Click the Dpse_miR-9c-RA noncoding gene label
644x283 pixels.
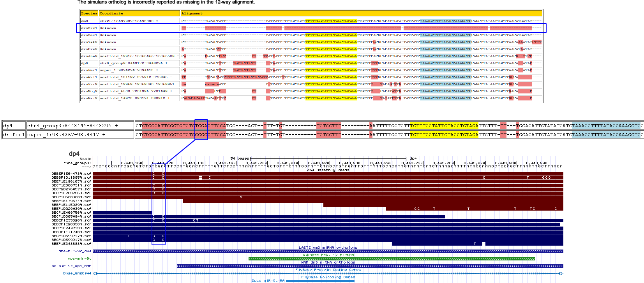point(268,281)
